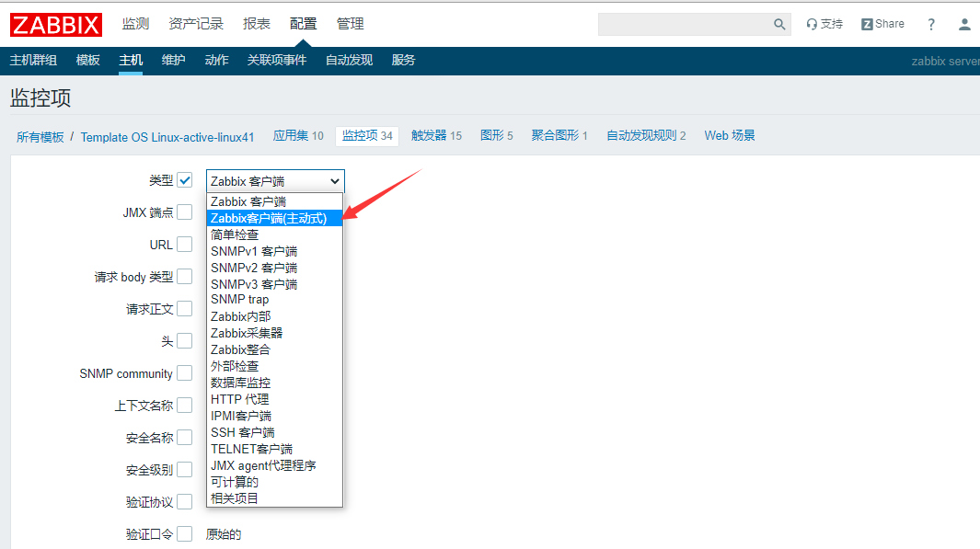Screen dimensions: 980x549
Task: Go to 主机群组 submenu
Action: (x=34, y=60)
